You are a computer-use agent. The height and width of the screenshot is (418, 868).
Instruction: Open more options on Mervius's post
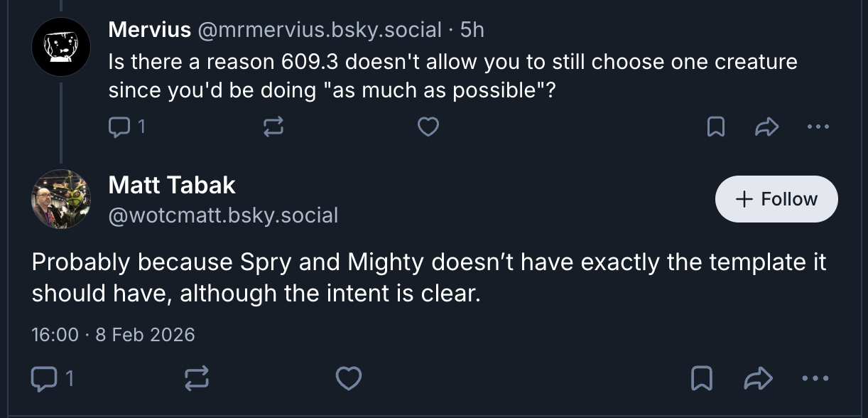click(818, 127)
